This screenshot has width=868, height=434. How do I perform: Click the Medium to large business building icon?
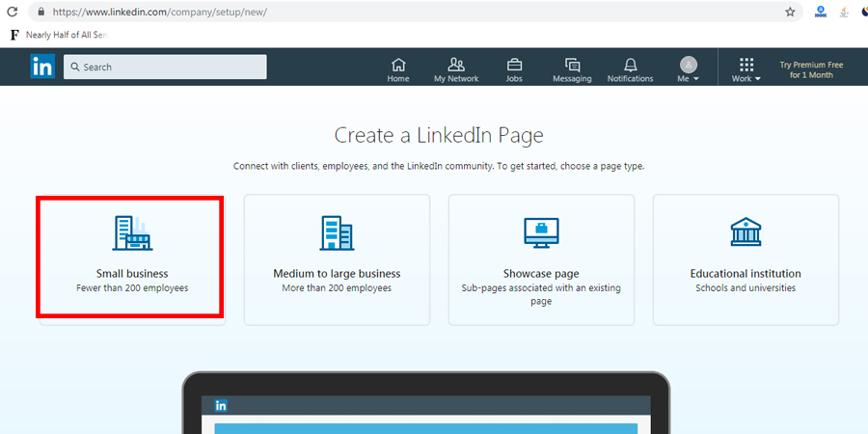(337, 233)
